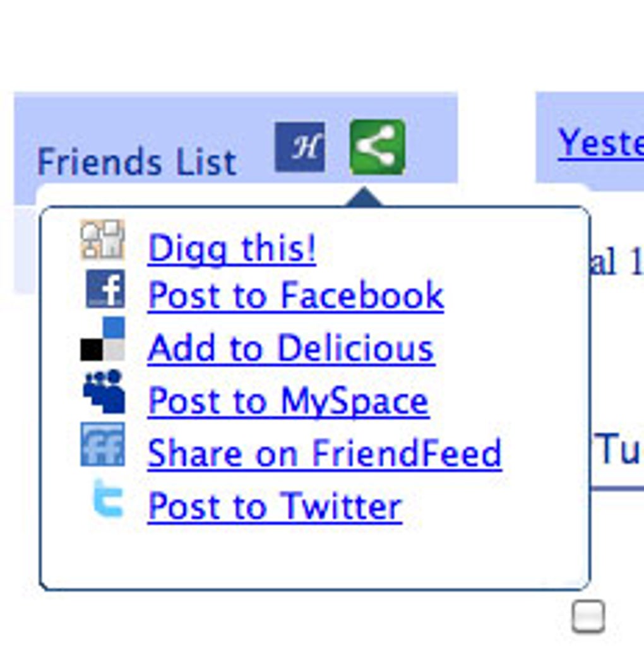Click the Digg icon in share popup
Image resolution: width=644 pixels, height=669 pixels.
102,240
